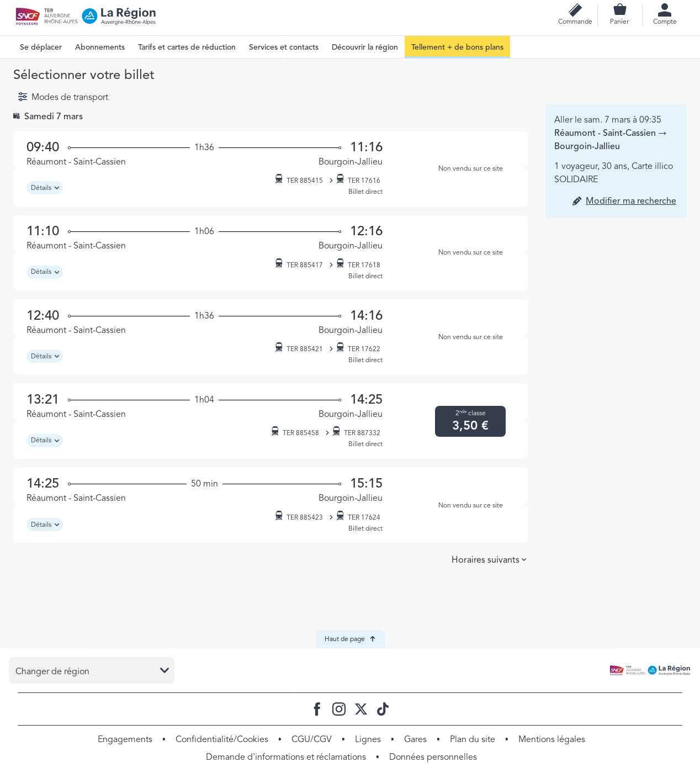700x783 pixels.
Task: Expand Détails for the 09:40 departure
Action: [45, 188]
